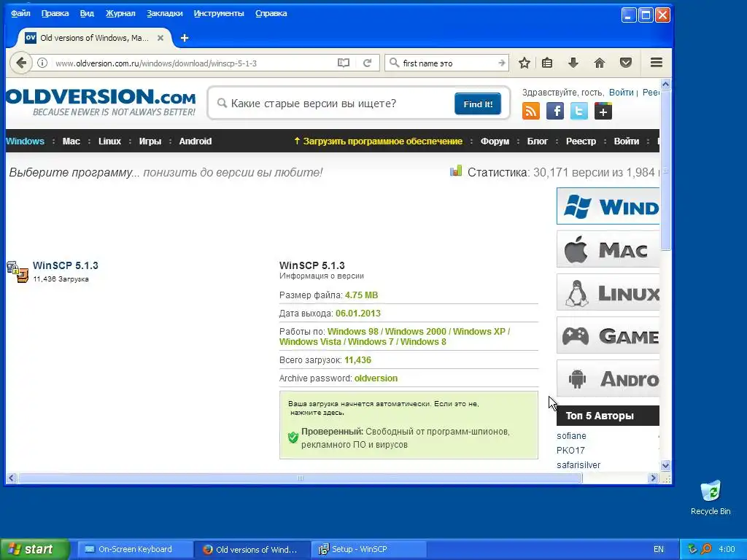Show bookmarks list icon
The width and height of the screenshot is (747, 560).
point(547,63)
